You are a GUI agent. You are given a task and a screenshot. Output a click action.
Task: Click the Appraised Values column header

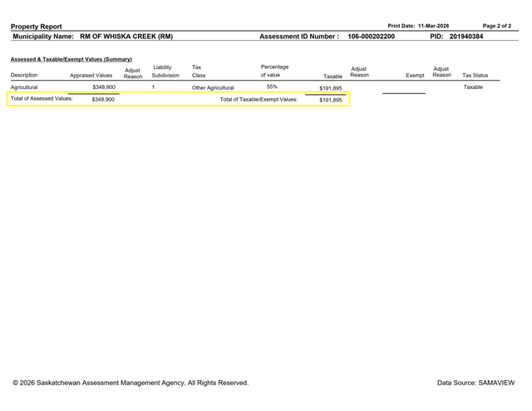[91, 76]
